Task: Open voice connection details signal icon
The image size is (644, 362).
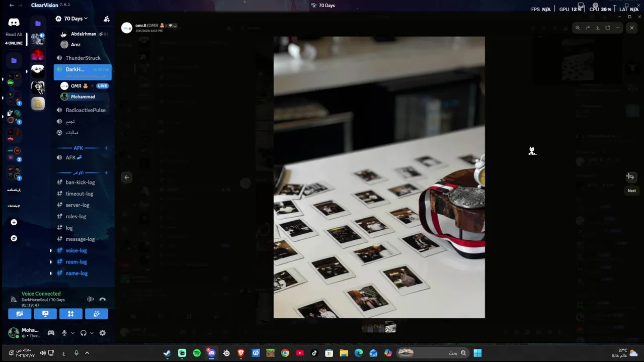Action: tap(14, 300)
